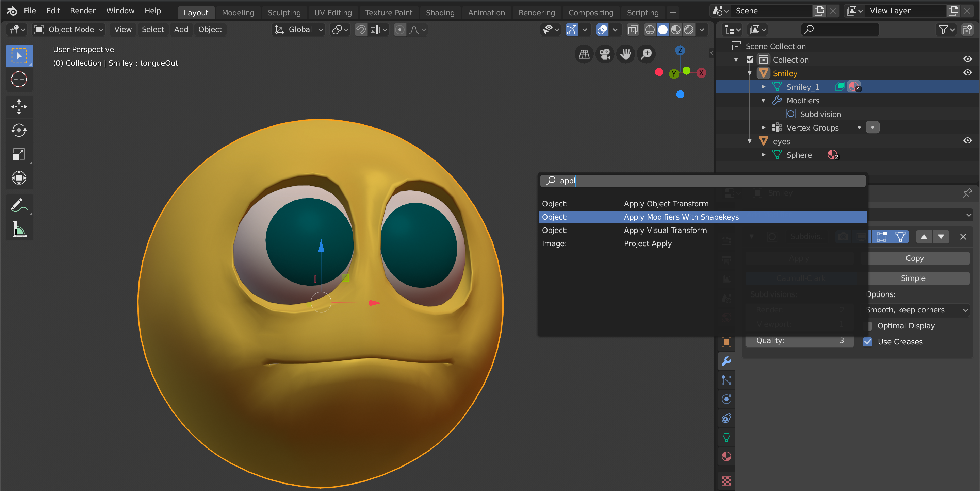Expand the Smiley_1 mesh tree item
This screenshot has width=980, height=491.
[763, 87]
